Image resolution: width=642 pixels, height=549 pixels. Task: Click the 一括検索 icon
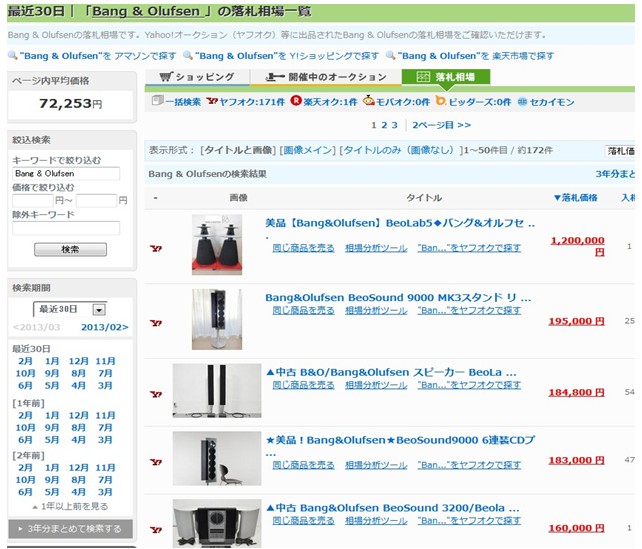157,102
